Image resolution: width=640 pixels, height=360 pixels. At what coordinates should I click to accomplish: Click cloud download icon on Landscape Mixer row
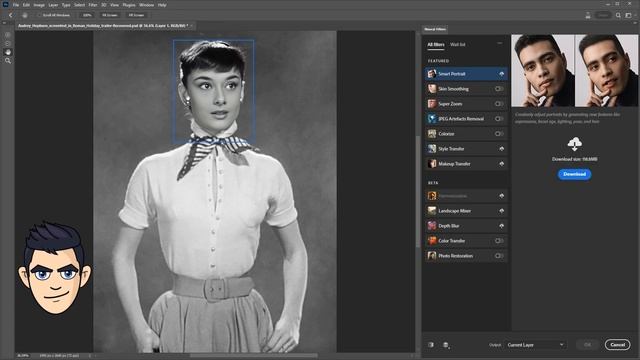pos(501,211)
